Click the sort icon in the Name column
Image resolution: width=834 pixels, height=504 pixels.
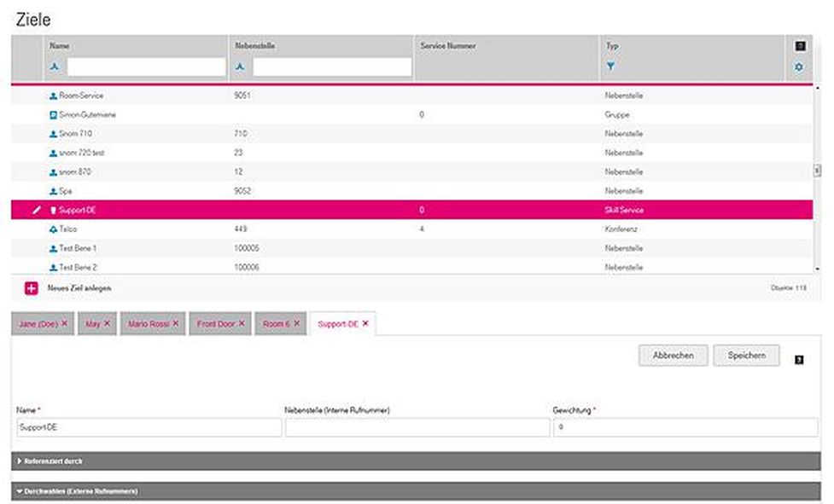coord(55,67)
